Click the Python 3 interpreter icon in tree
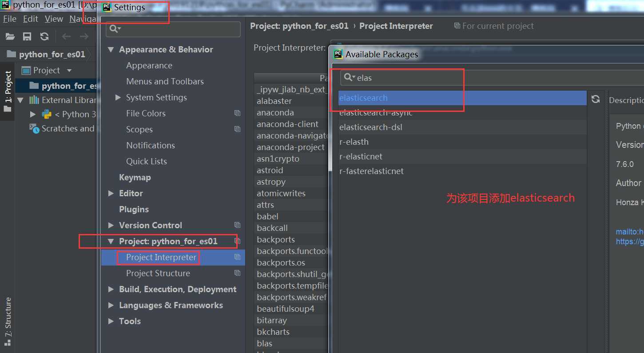The image size is (644, 353). [x=47, y=114]
